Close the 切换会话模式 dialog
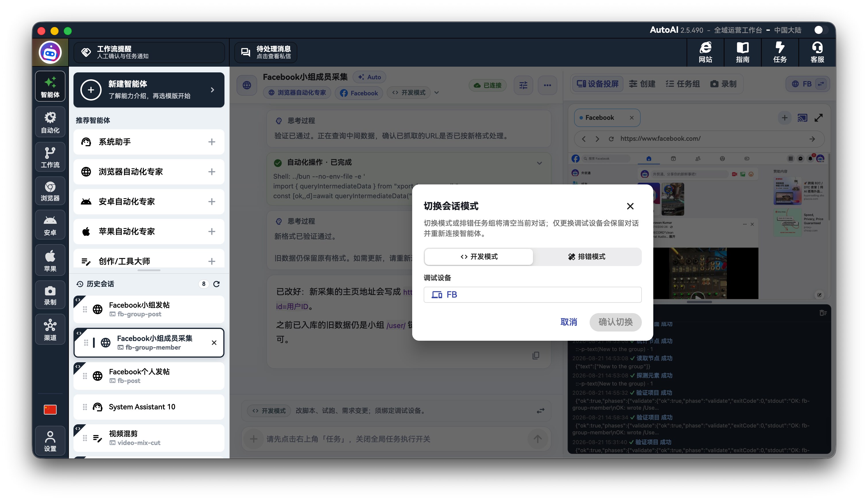 [630, 206]
